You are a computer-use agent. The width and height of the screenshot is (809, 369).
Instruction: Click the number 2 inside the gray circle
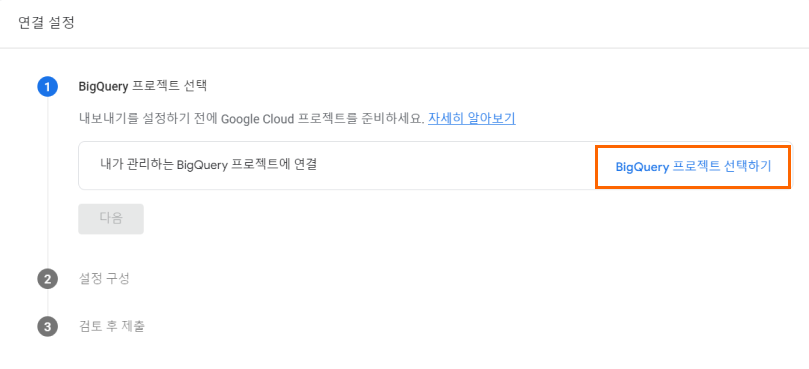point(47,279)
